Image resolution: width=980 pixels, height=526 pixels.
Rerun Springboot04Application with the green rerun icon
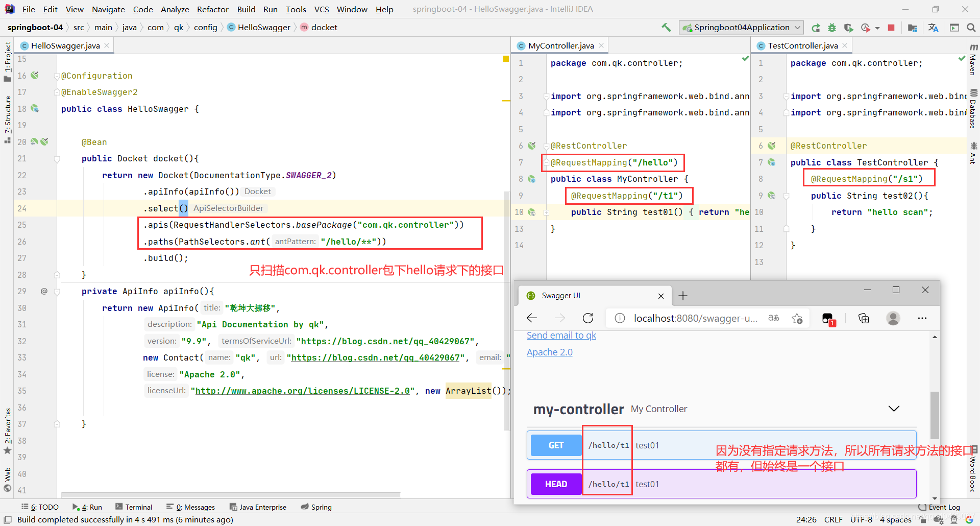click(x=816, y=28)
